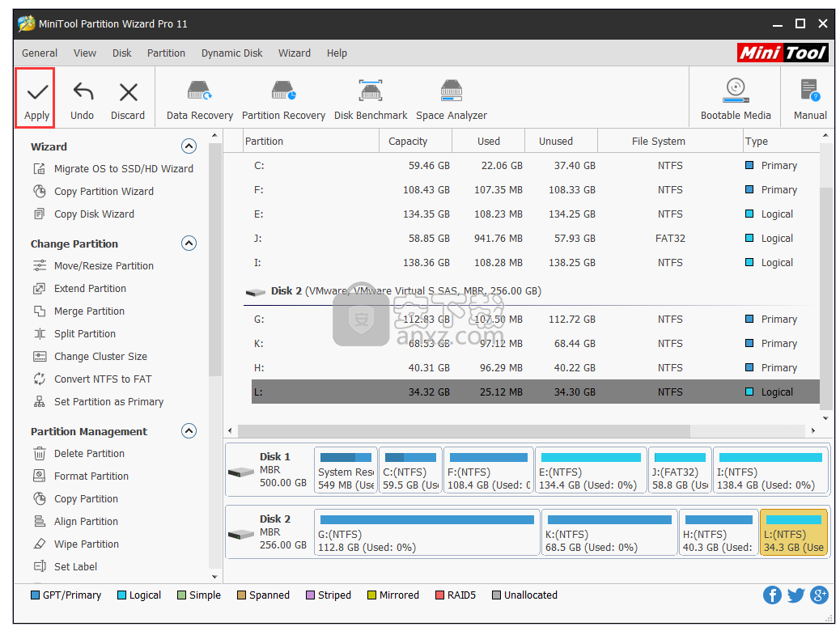
Task: Sort by Partition column header
Action: [x=311, y=142]
